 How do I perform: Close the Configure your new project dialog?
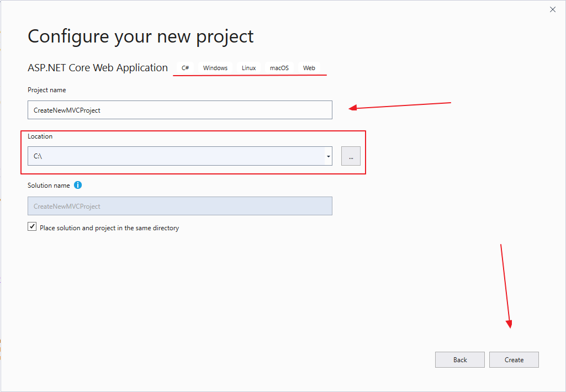(x=552, y=9)
